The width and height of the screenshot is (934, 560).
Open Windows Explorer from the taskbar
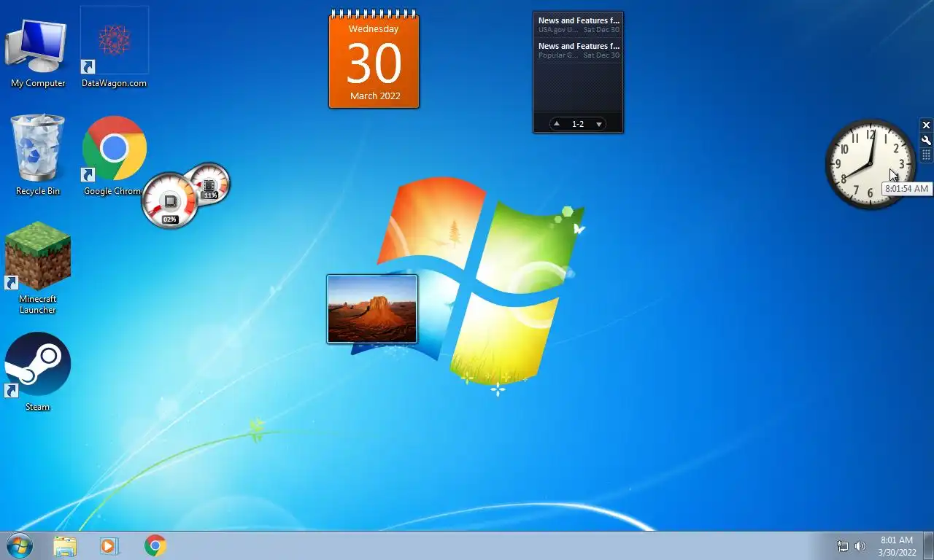pos(65,545)
